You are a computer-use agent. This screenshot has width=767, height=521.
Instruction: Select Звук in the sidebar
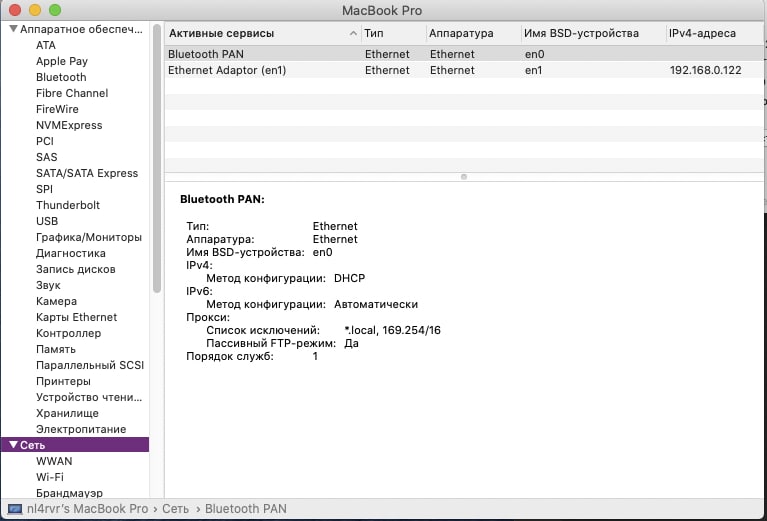(x=48, y=285)
